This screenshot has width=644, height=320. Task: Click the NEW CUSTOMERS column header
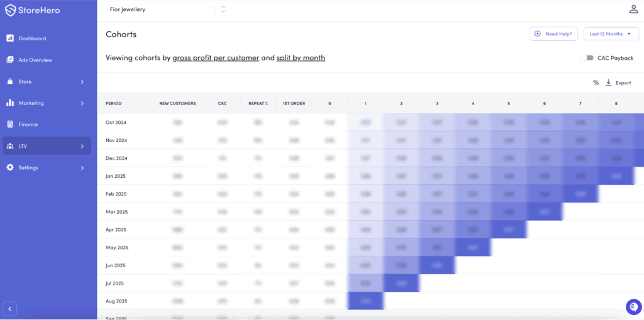click(177, 104)
